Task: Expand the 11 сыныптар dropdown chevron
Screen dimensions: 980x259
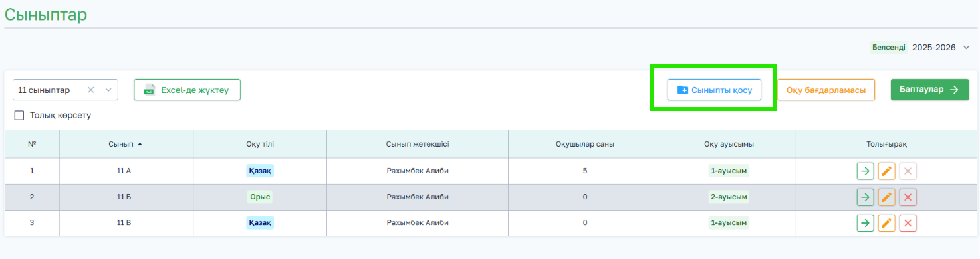Action: [108, 90]
